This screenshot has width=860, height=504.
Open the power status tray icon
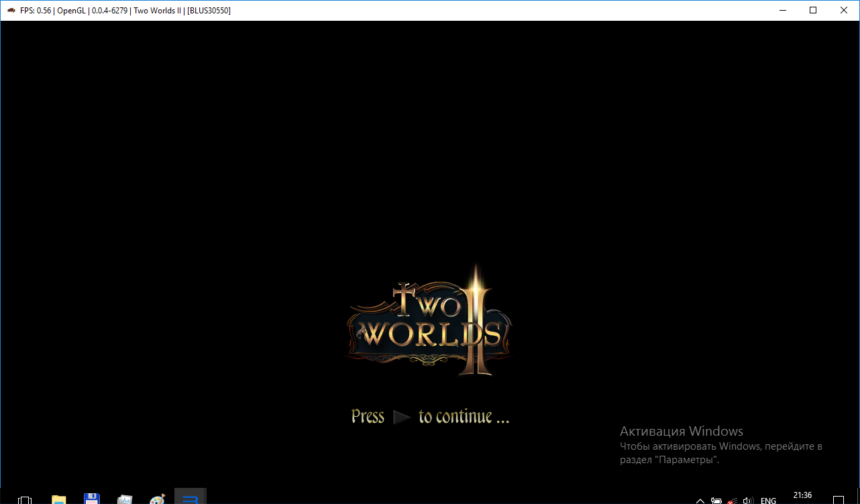716,501
